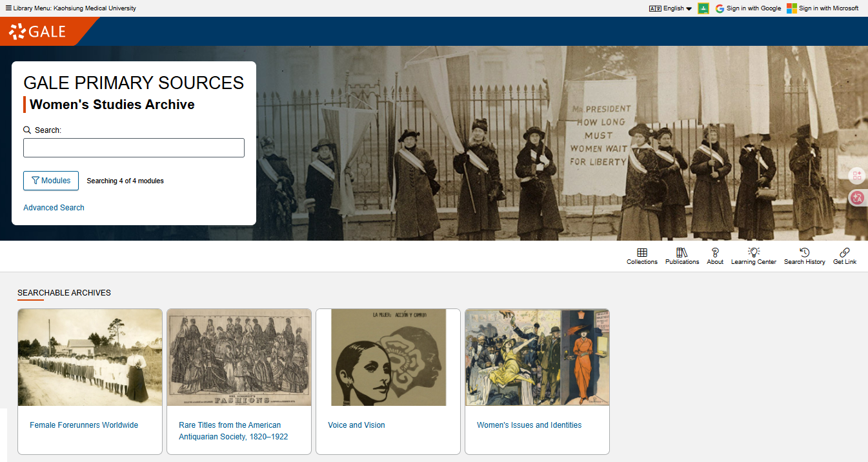
Task: Click the Learning Center toolbar label
Action: click(x=754, y=262)
